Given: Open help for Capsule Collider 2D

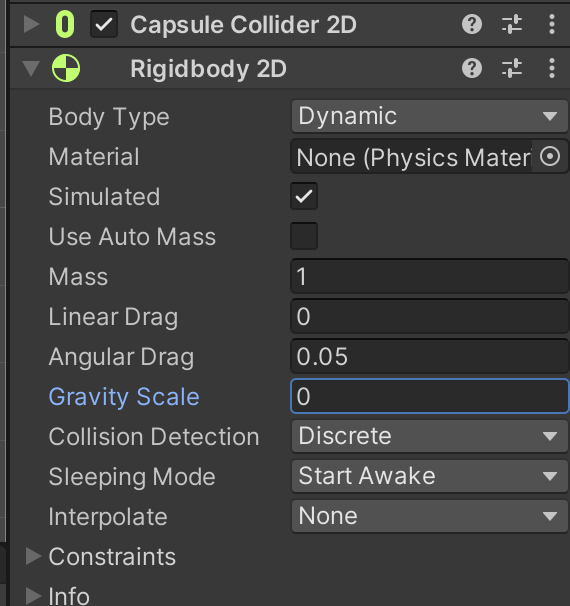Looking at the screenshot, I should pyautogui.click(x=472, y=25).
